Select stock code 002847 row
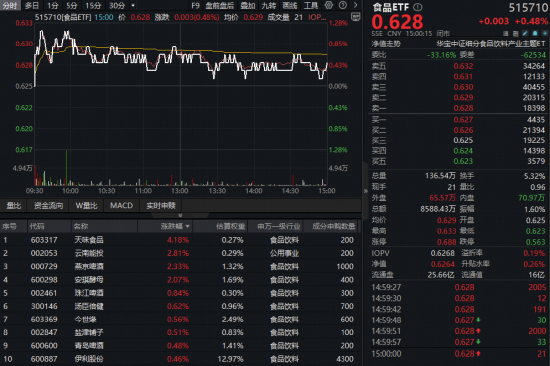Image resolution: width=550 pixels, height=366 pixels. coord(180,332)
